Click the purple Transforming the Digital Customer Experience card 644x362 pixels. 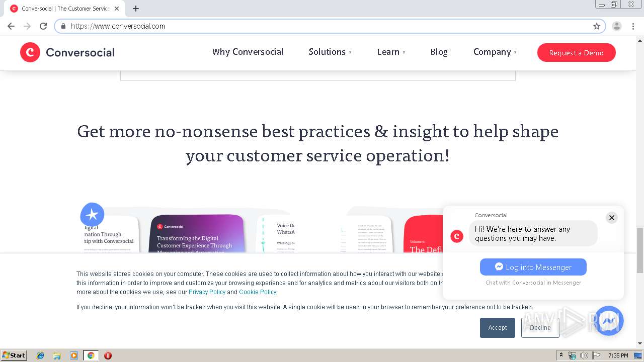tap(197, 234)
